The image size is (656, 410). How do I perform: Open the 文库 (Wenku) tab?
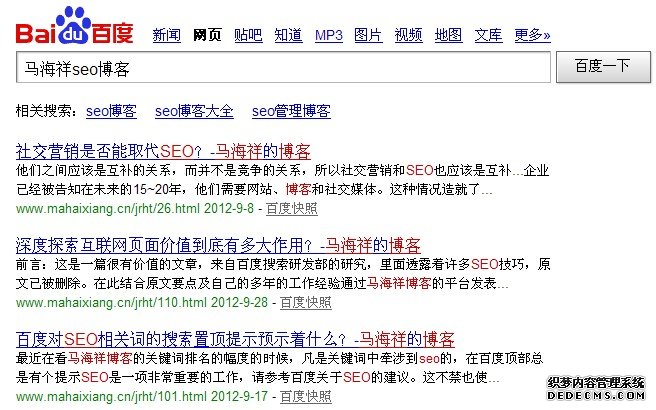tap(488, 36)
